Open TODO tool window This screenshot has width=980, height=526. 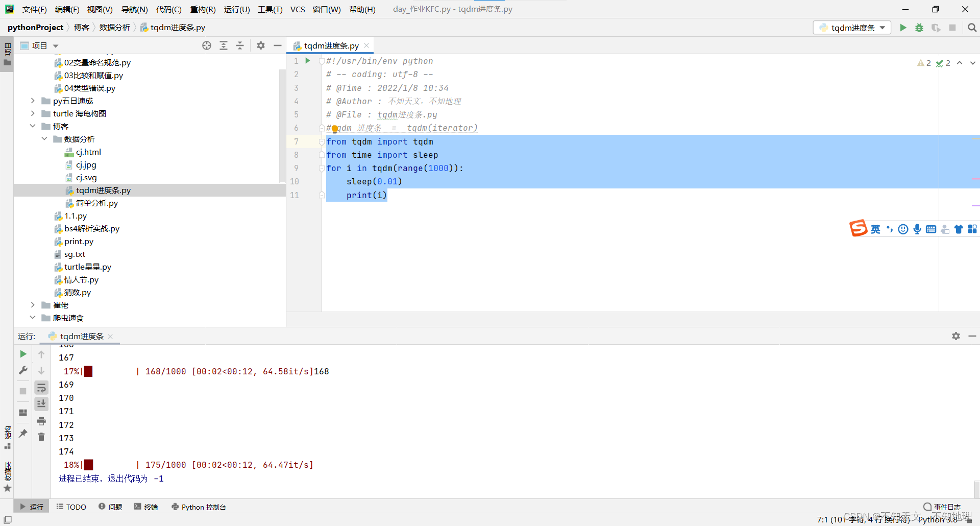click(x=71, y=507)
